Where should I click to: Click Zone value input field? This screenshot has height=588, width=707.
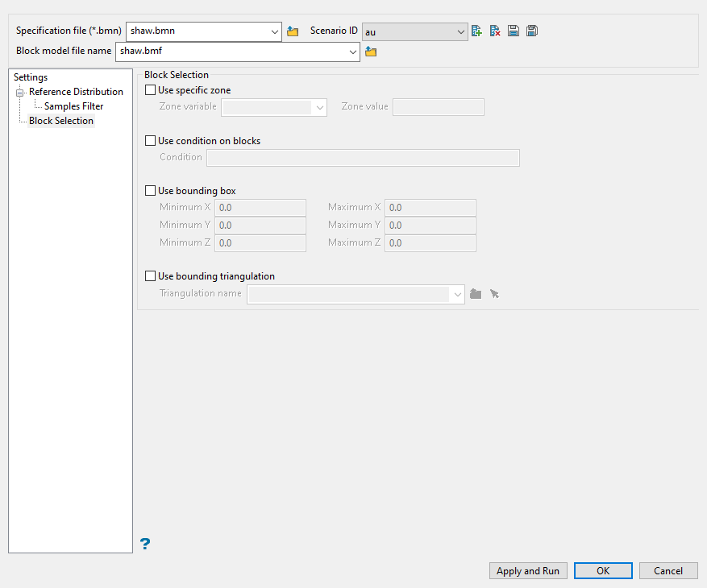pyautogui.click(x=439, y=107)
